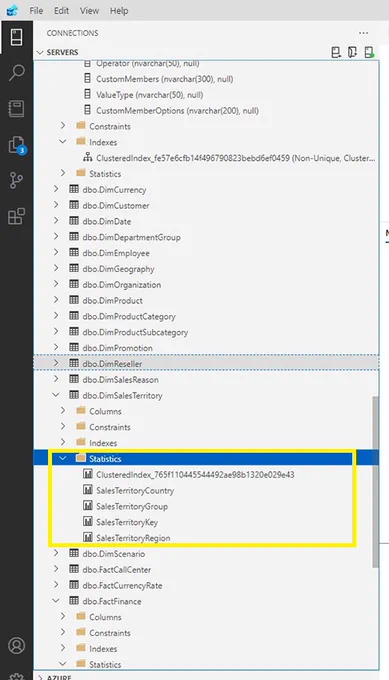Screen dimensions: 389x680
Task: Select dbo.DimPromotion table row
Action: click(206, 348)
